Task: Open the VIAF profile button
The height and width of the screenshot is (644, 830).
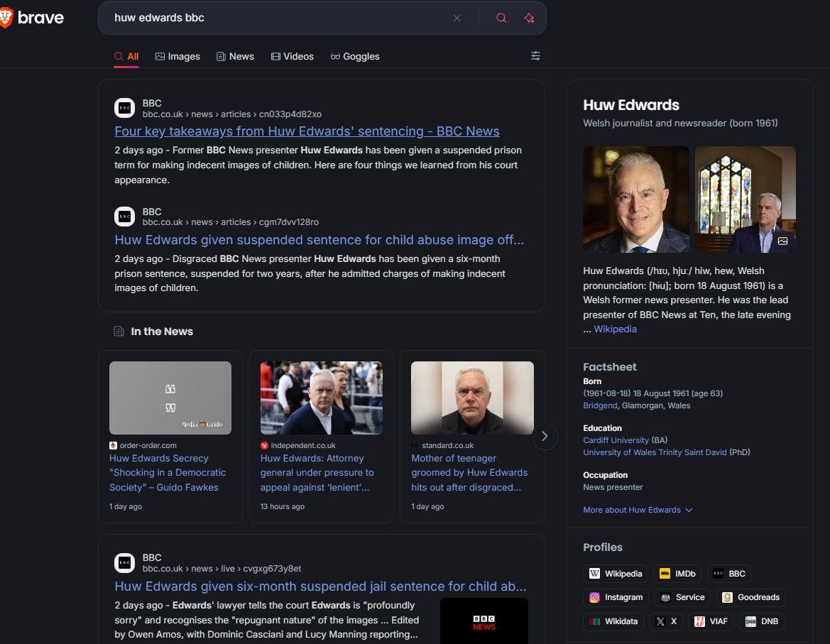Action: (x=711, y=621)
